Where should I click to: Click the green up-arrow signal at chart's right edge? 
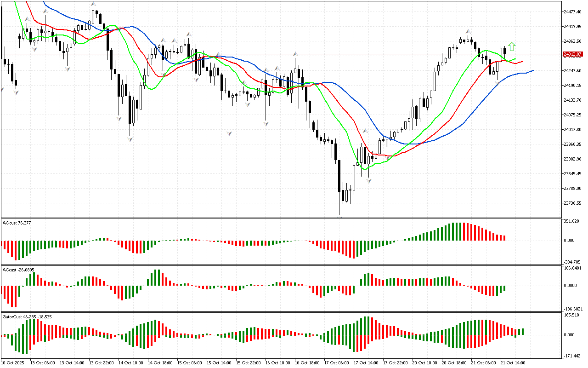pyautogui.click(x=512, y=46)
